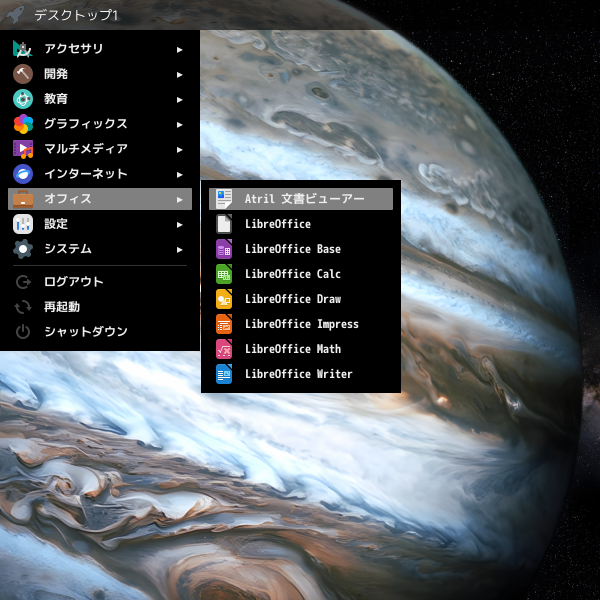Viewport: 600px width, 600px height.
Task: Click the マルチメディア film icon
Action: point(23,149)
